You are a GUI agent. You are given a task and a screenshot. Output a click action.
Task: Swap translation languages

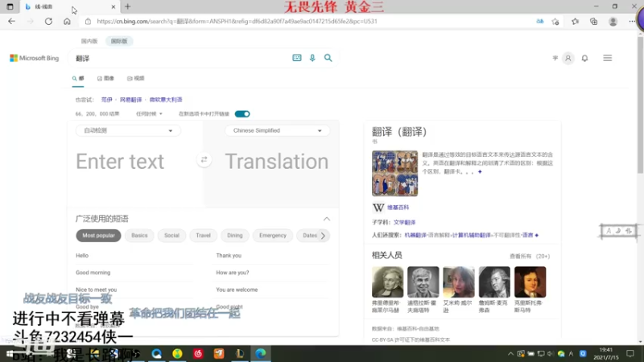tap(204, 159)
